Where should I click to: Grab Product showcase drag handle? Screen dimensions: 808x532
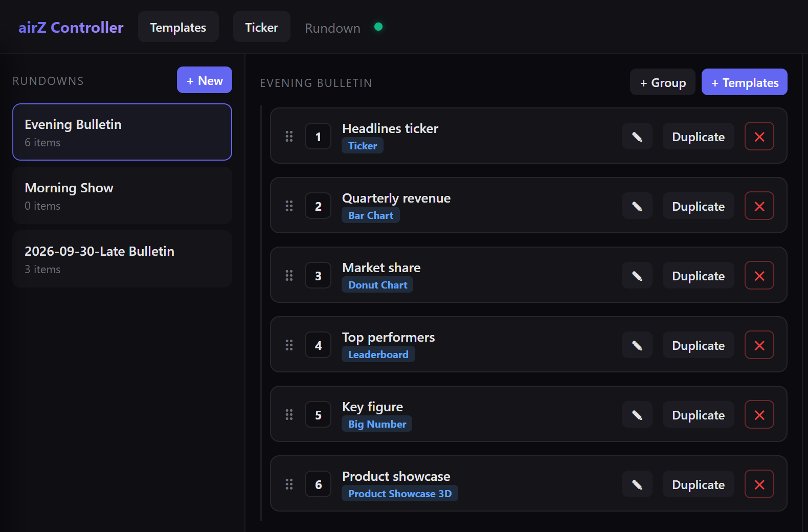pos(289,484)
